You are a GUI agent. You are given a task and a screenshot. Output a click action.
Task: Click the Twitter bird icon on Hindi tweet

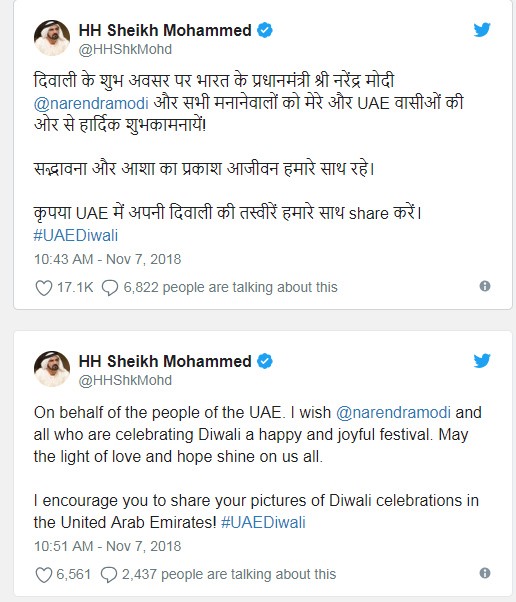click(482, 30)
